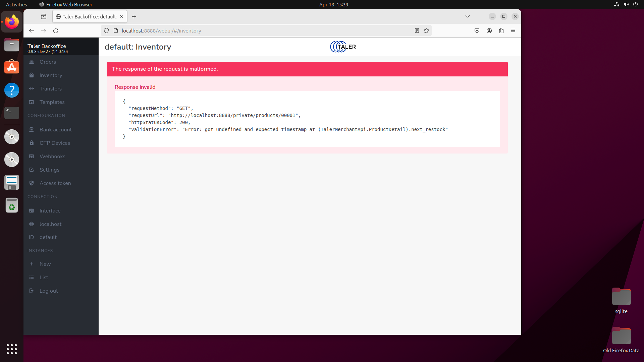The image size is (644, 362).
Task: Go to Webhooks configuration
Action: pos(52,157)
